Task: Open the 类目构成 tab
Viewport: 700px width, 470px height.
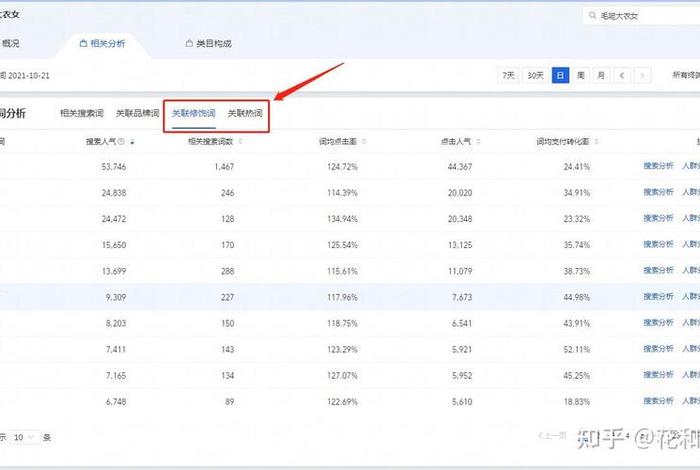Action: (x=208, y=44)
